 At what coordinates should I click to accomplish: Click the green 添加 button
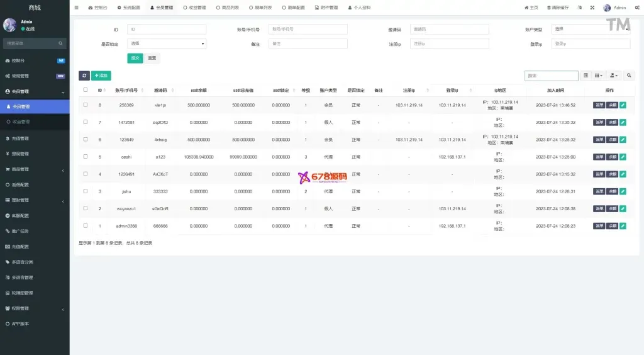101,76
